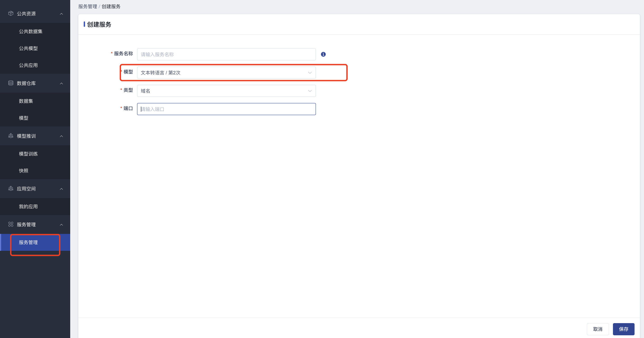Open 快照 menu item
This screenshot has width=644, height=338.
pos(23,171)
